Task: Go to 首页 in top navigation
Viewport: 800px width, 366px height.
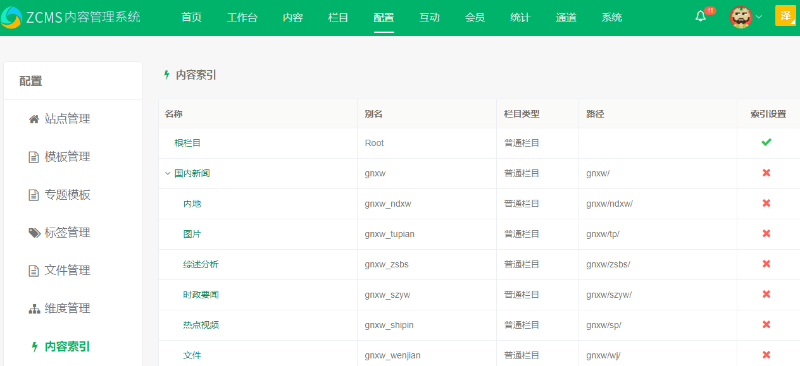Action: [191, 17]
